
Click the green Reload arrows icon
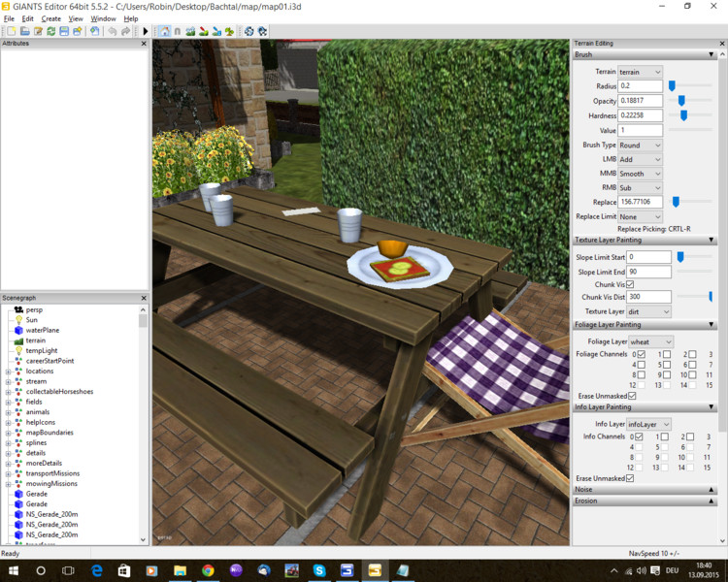click(x=50, y=31)
